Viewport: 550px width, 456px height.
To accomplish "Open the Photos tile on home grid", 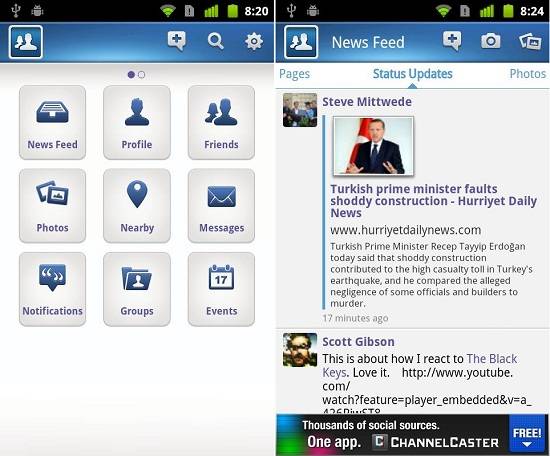I will point(53,206).
